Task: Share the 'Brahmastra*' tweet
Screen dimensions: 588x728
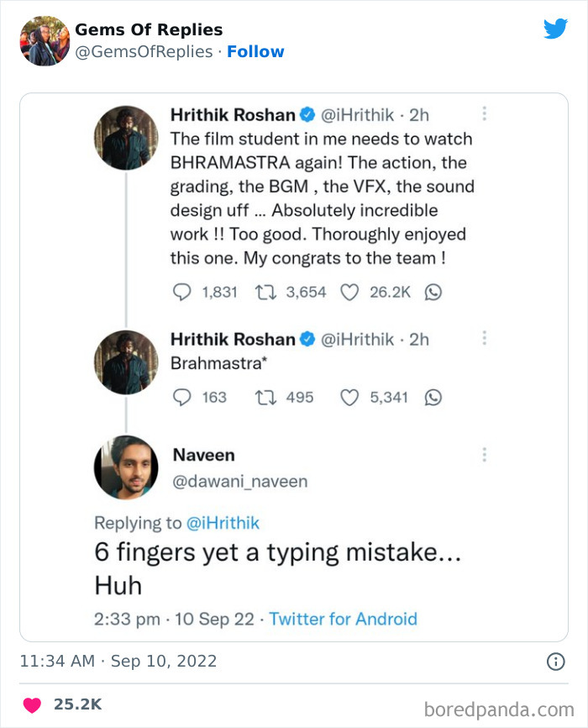Action: pyautogui.click(x=433, y=397)
